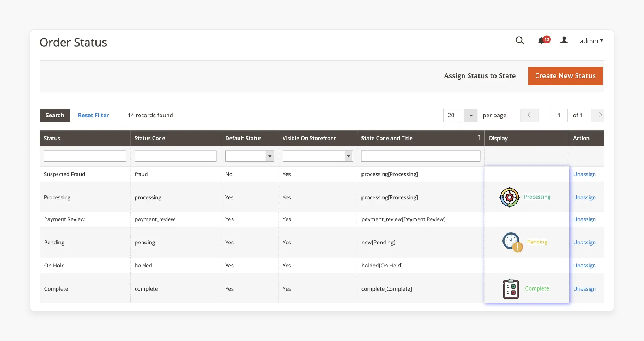Unassign the Pending status
Viewport: 644px width, 341px height.
584,242
